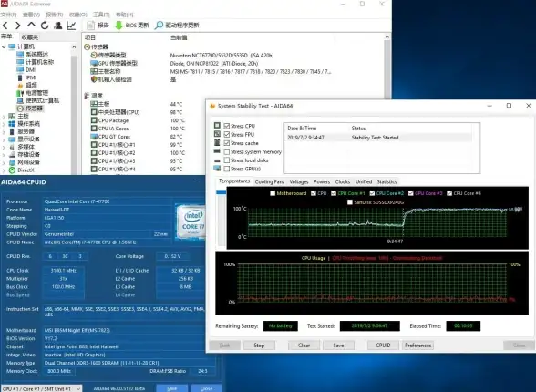Enable SanDisk SDSSDXP240G graph checkbox
The image size is (536, 392).
pyautogui.click(x=350, y=202)
